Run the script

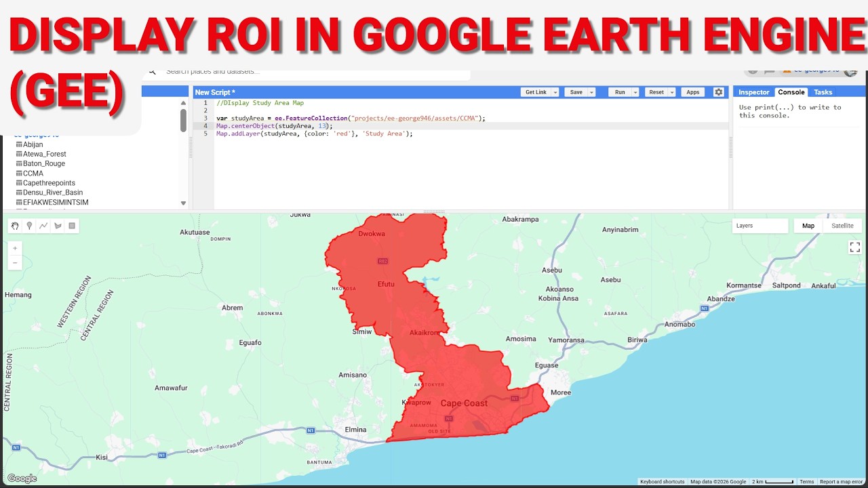620,92
